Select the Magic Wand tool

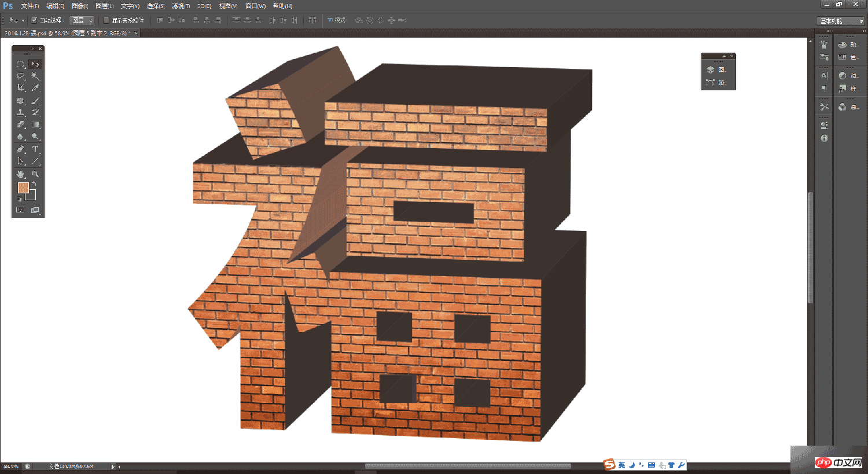pyautogui.click(x=35, y=76)
